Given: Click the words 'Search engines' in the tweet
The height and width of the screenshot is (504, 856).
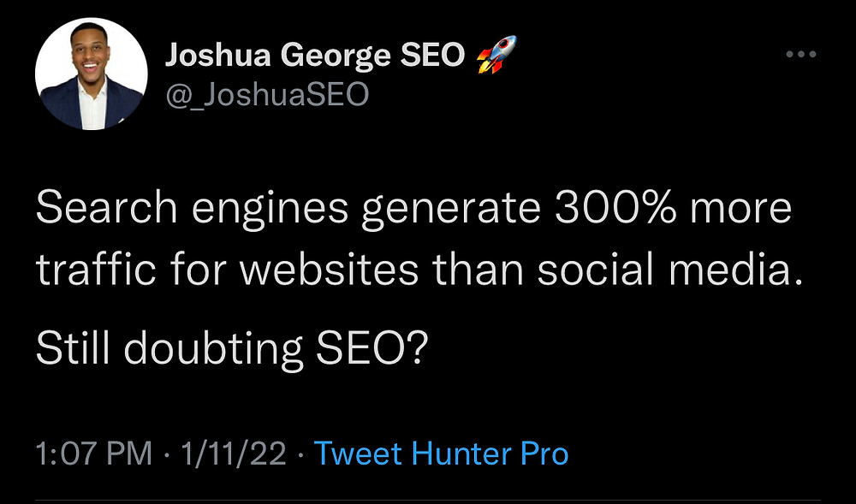Looking at the screenshot, I should pyautogui.click(x=192, y=210).
